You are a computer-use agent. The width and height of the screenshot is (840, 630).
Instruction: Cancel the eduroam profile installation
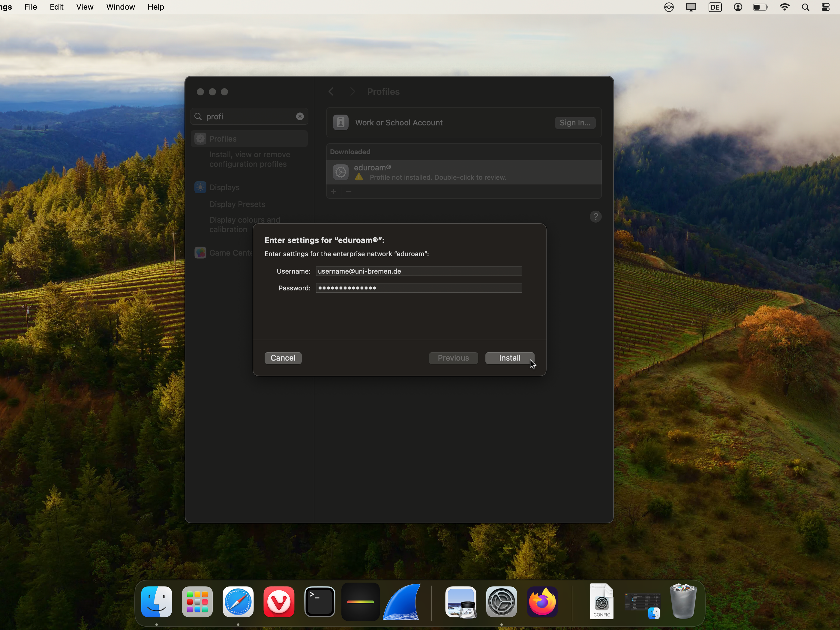(283, 358)
